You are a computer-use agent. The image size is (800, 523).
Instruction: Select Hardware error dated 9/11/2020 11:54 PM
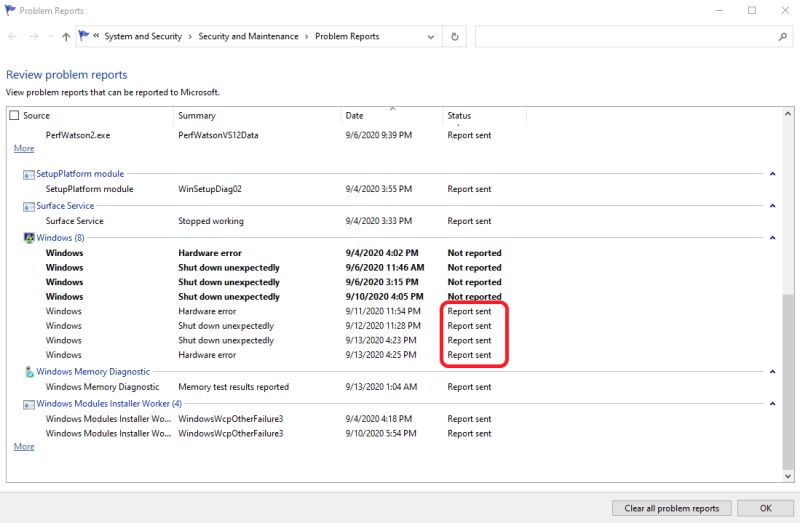coord(268,311)
